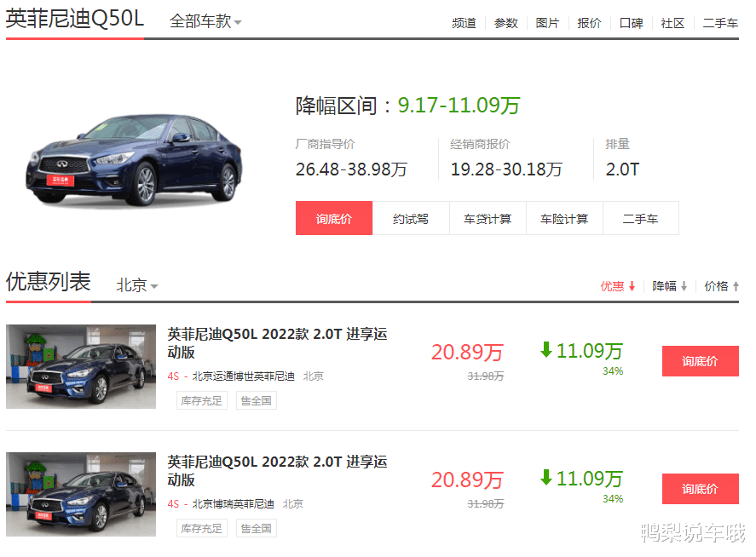Open the first listing's Q50L 2022款 title
This screenshot has width=756, height=557.
click(x=277, y=343)
